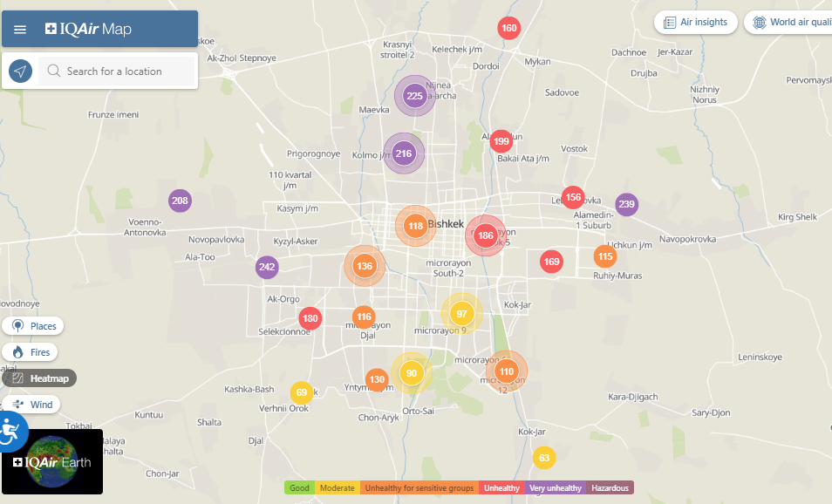Toggle the Places layer
The image size is (832, 504).
[33, 326]
